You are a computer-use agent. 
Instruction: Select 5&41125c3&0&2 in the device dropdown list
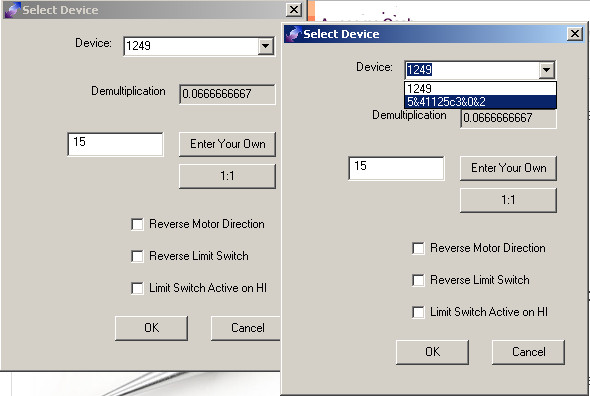pyautogui.click(x=481, y=102)
